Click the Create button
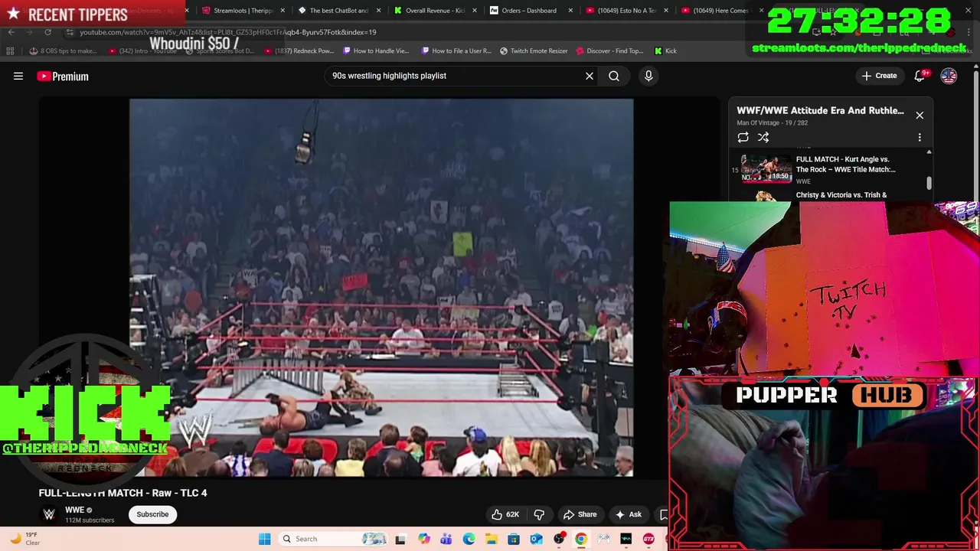The image size is (980, 551). click(879, 76)
